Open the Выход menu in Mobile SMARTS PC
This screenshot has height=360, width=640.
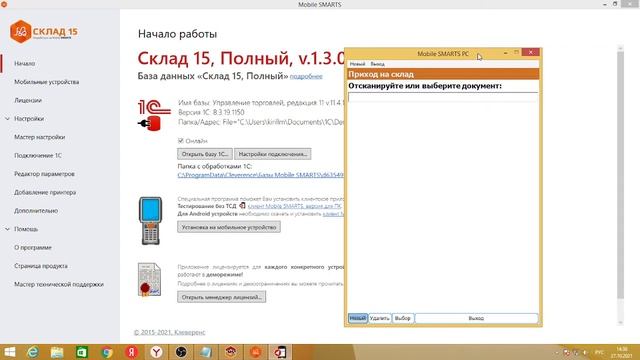[377, 64]
